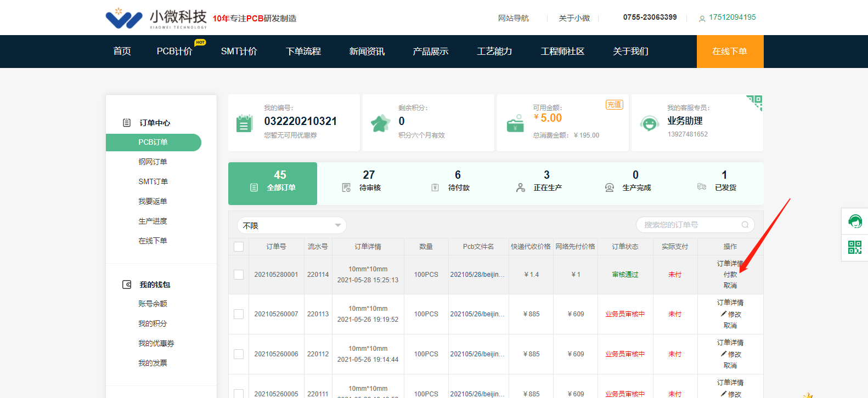Image resolution: width=868 pixels, height=398 pixels.
Task: Open 我的积分 in the wallet menu
Action: (153, 324)
